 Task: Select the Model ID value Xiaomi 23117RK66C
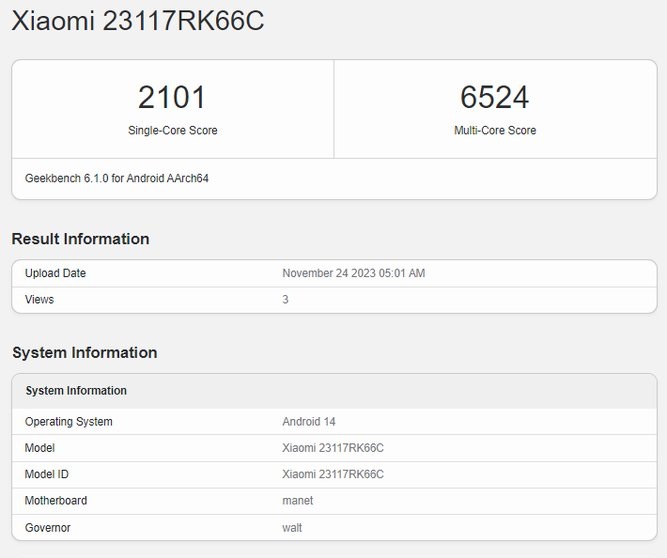(333, 474)
